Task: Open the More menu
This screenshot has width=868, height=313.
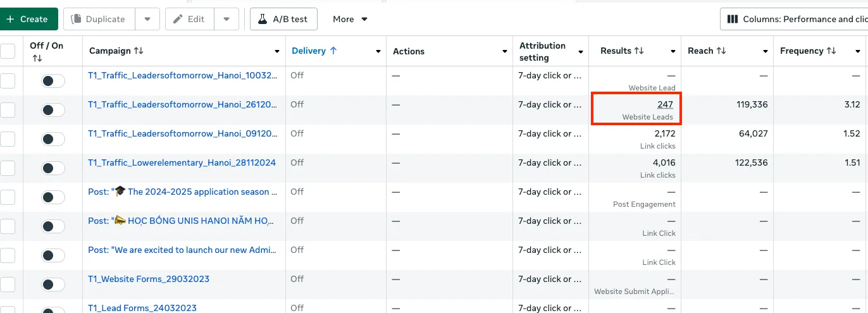Action: (350, 19)
